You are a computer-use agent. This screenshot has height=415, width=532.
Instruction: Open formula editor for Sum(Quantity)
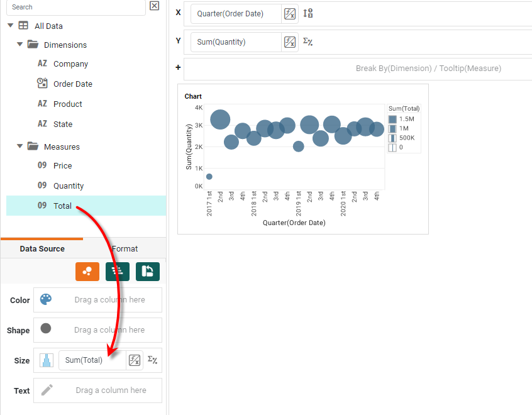click(x=289, y=42)
